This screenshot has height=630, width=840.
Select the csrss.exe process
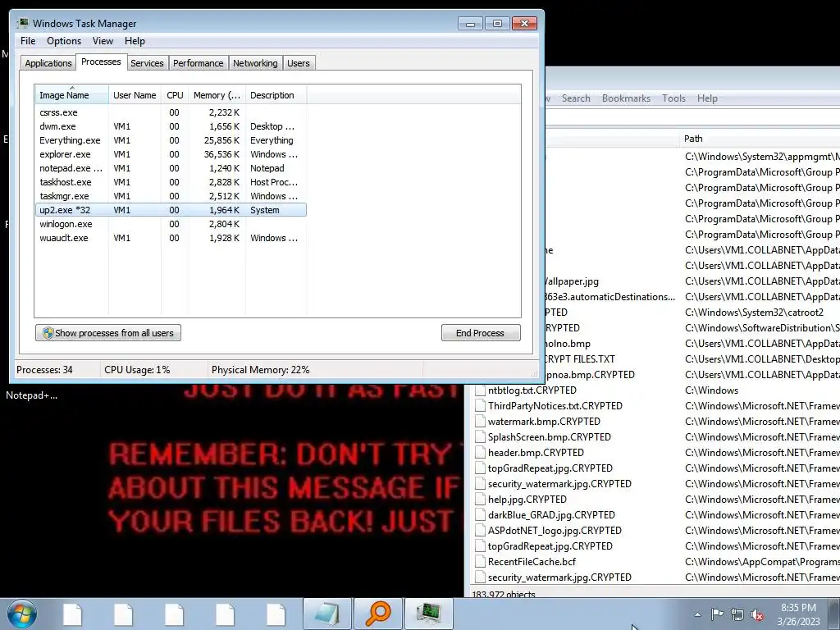(x=171, y=112)
